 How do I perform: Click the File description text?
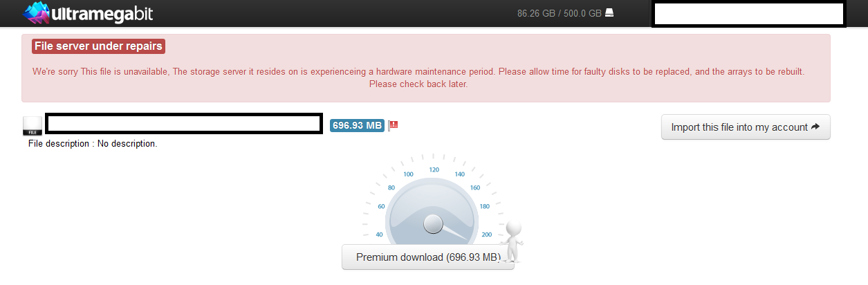click(x=93, y=144)
